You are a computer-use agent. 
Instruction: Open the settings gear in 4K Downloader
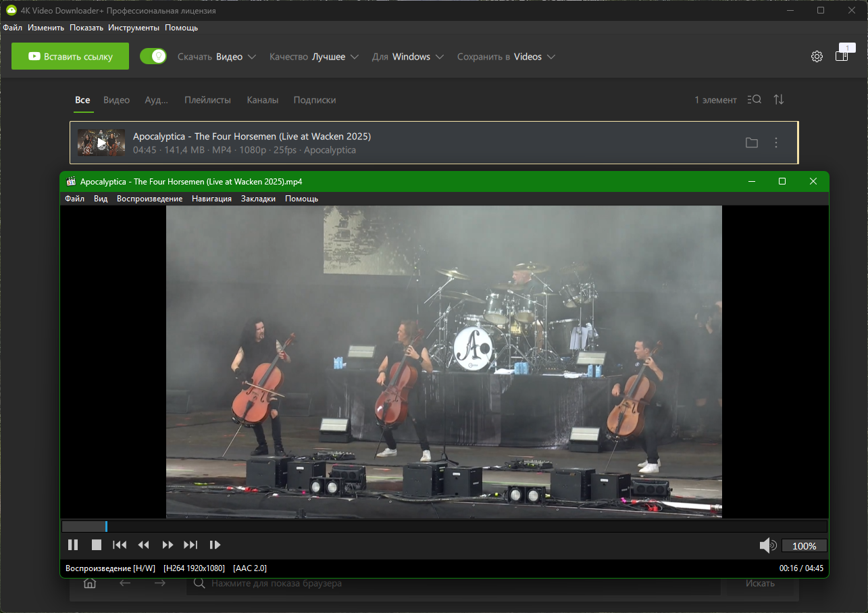point(817,57)
